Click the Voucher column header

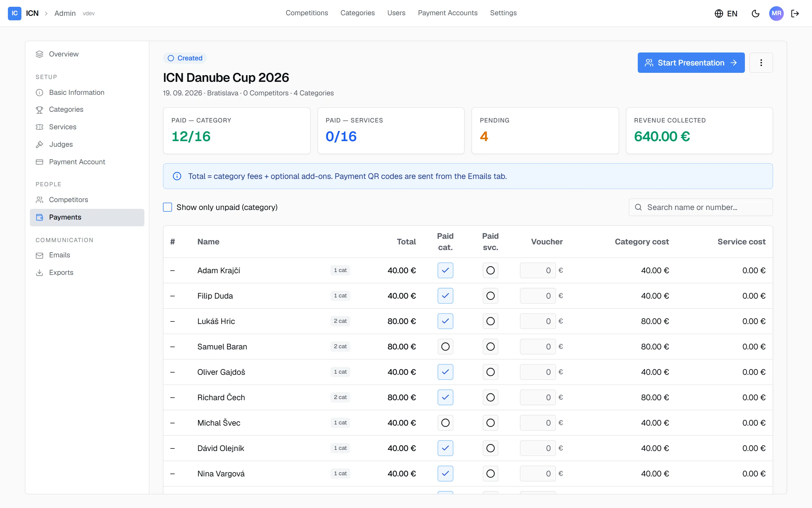[x=547, y=242]
